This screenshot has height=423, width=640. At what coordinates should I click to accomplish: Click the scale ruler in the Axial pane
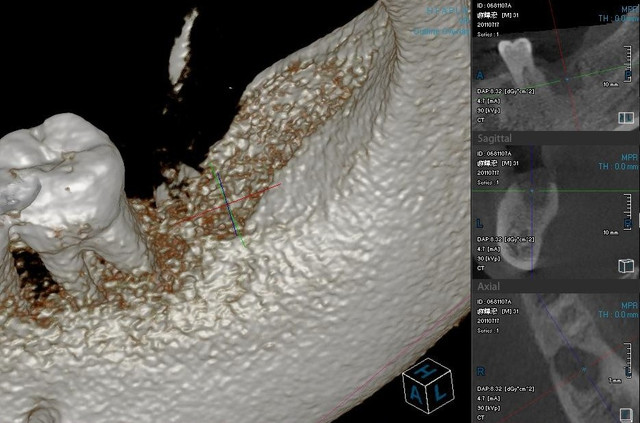[628, 359]
